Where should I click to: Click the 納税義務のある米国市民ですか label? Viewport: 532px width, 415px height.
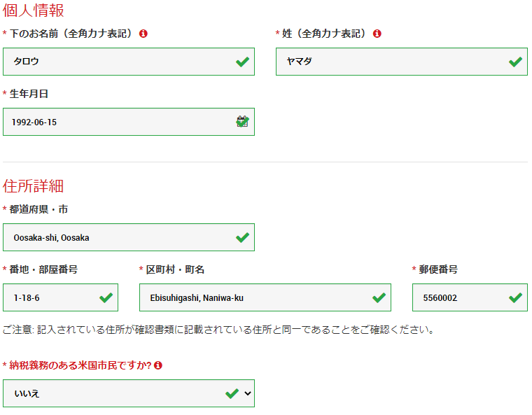(80, 365)
